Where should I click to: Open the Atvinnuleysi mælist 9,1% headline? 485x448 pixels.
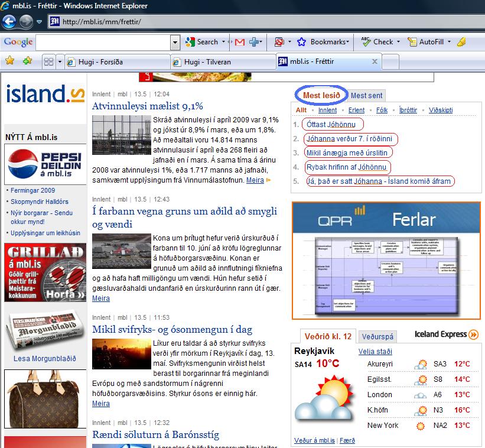(x=148, y=106)
